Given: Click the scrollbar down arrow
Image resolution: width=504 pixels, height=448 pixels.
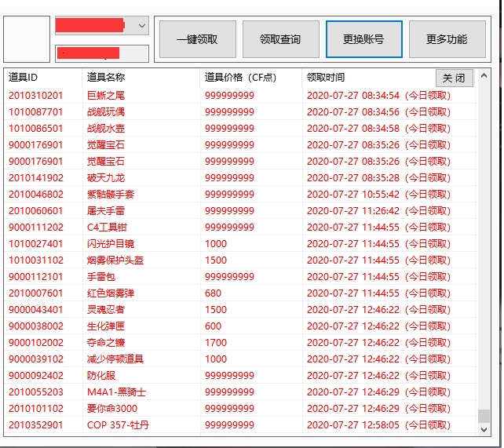Looking at the screenshot, I should tap(484, 429).
